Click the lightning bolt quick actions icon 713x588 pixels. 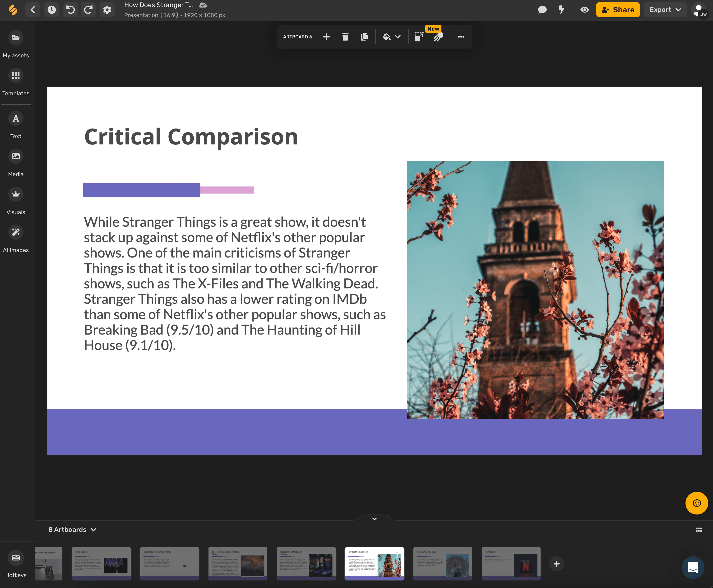561,10
